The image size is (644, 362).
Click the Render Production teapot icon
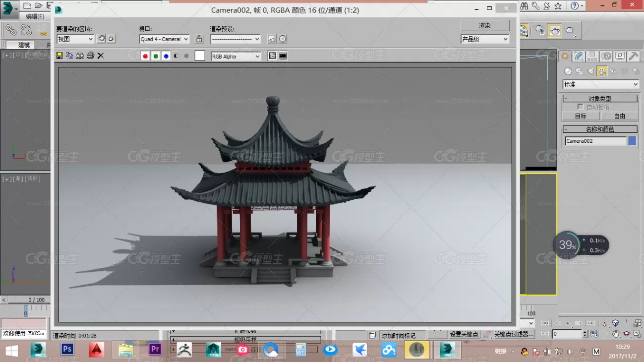click(x=569, y=30)
